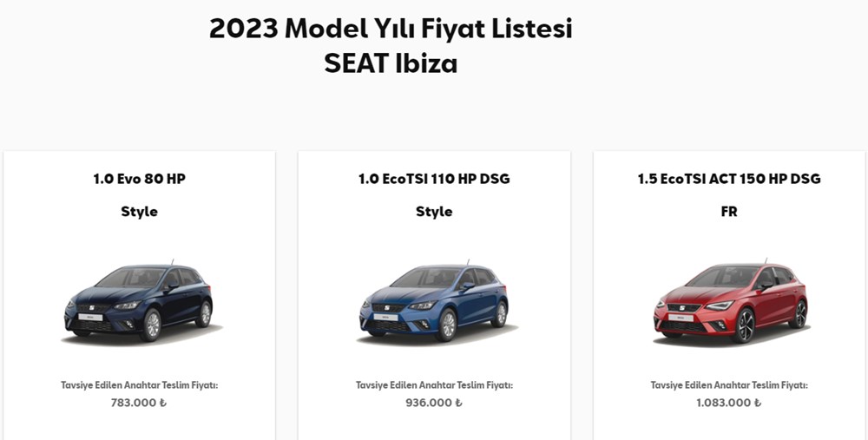Select the light blue Ibiza Style car picture
868x440 pixels.
coord(434,301)
